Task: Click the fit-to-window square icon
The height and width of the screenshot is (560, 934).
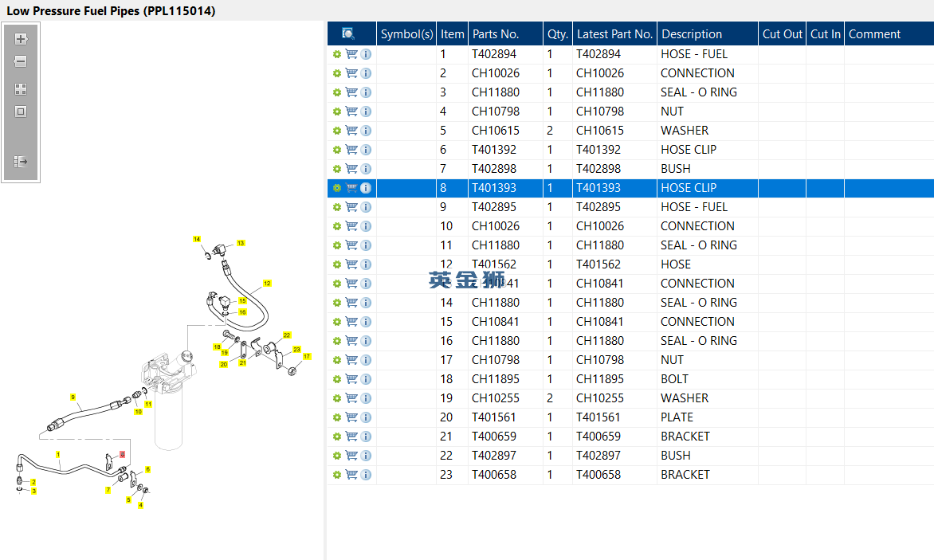Action: pos(21,112)
